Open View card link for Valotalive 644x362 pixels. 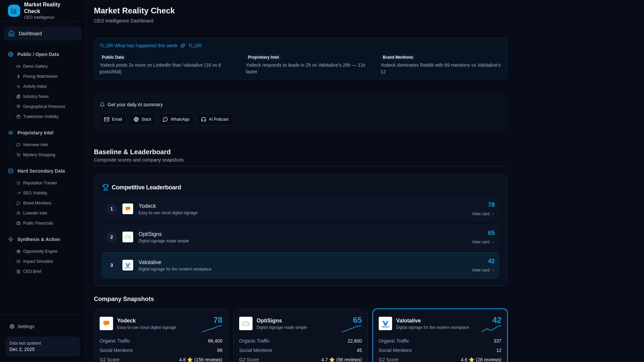pyautogui.click(x=483, y=270)
